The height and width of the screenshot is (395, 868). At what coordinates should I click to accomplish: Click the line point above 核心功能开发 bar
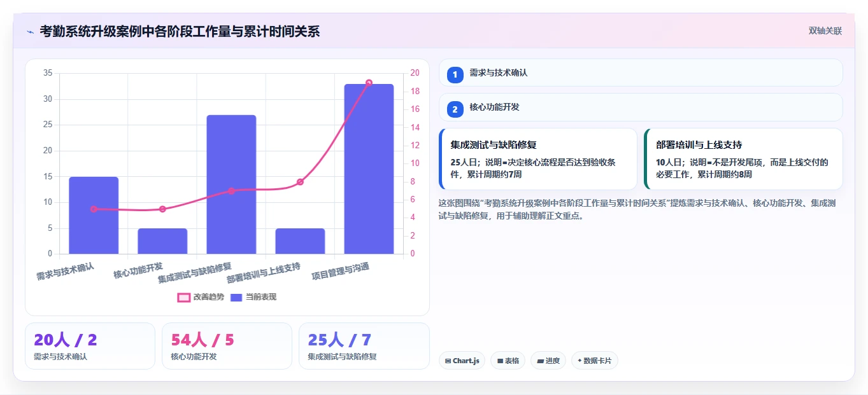pos(162,209)
